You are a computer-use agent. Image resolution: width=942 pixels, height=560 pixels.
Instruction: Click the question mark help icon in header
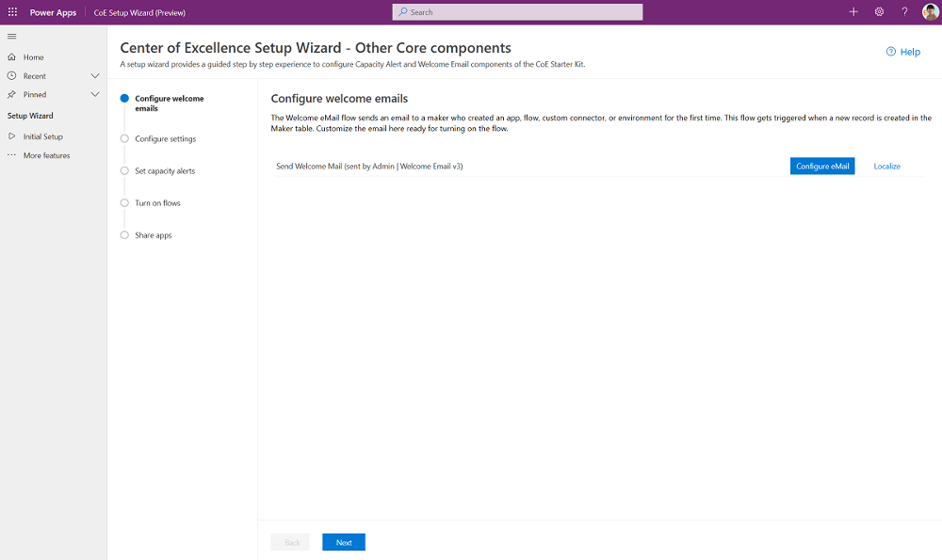coord(904,12)
